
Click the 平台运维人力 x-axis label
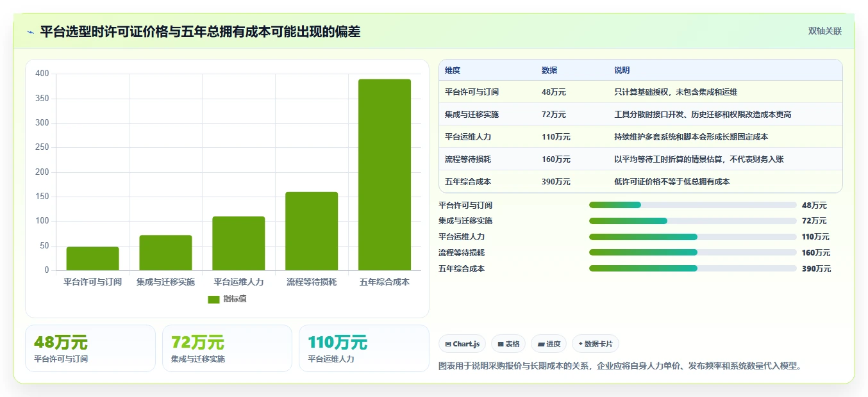238,282
